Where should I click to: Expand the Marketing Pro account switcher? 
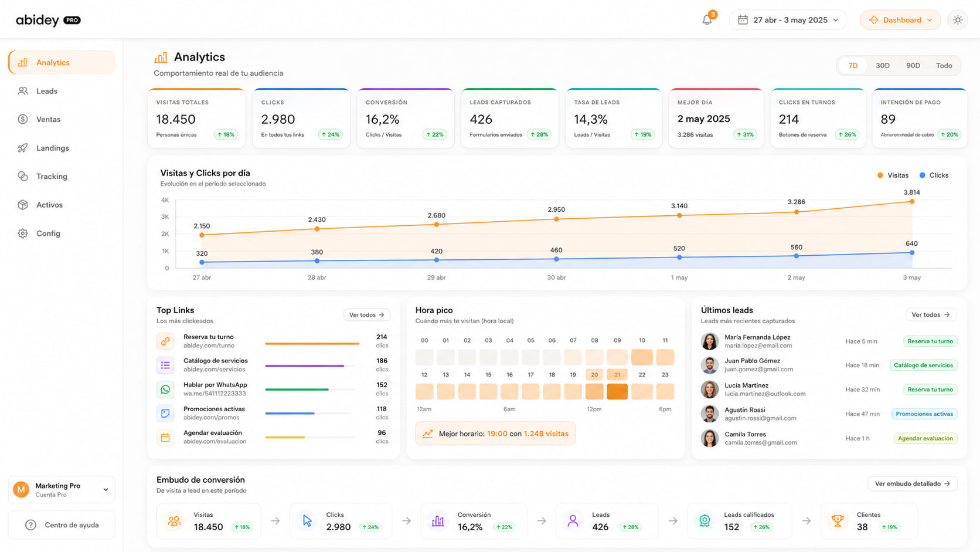click(x=62, y=490)
